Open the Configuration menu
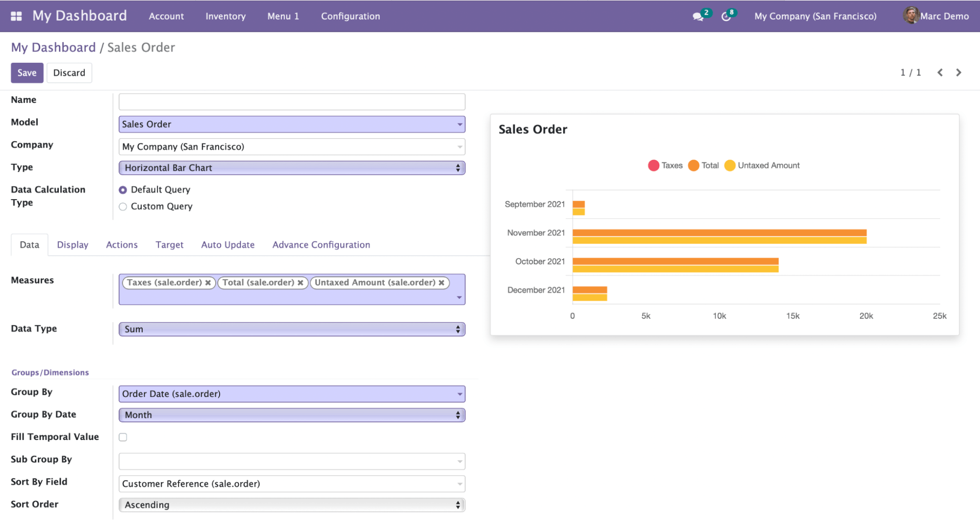Screen dimensions: 980x520 pos(351,16)
